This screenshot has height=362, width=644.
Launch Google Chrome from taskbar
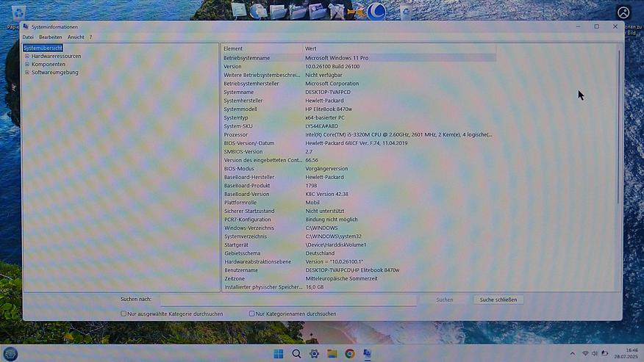click(350, 354)
